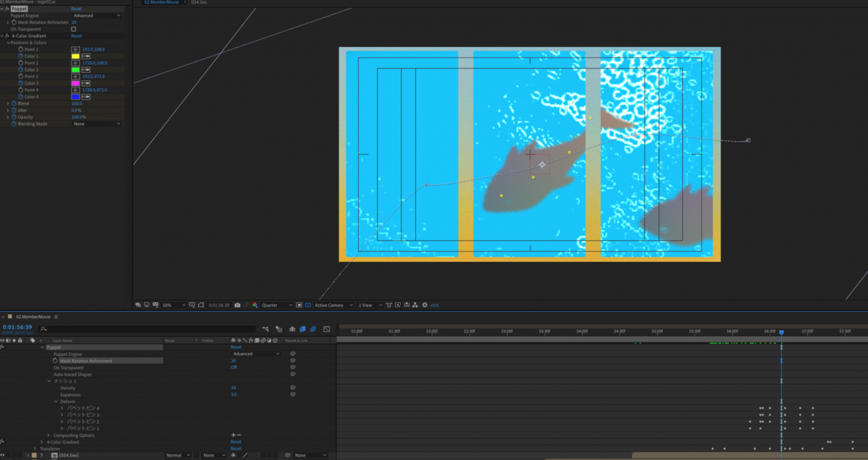The height and width of the screenshot is (460, 868).
Task: Pick Color 3 with its eyedropper
Action: 85,83
